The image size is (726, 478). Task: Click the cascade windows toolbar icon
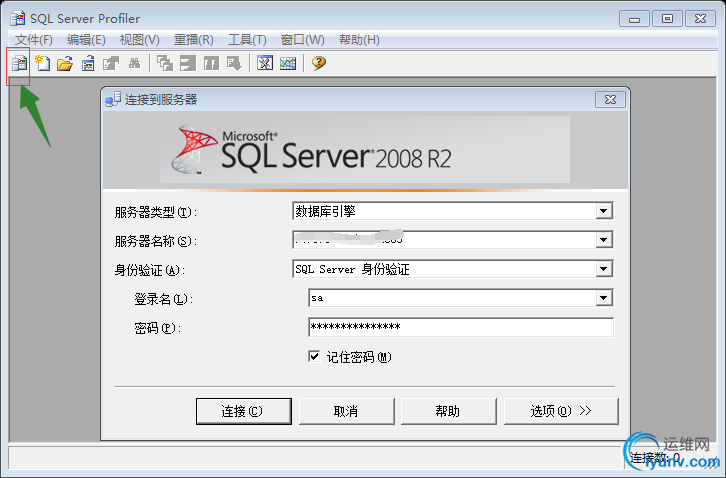(165, 63)
